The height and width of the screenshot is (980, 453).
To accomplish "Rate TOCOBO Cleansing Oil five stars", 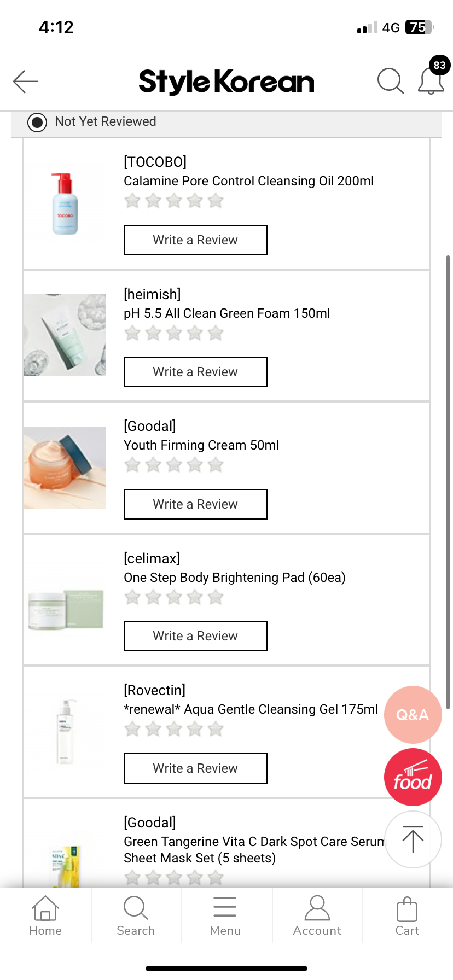I will click(216, 201).
